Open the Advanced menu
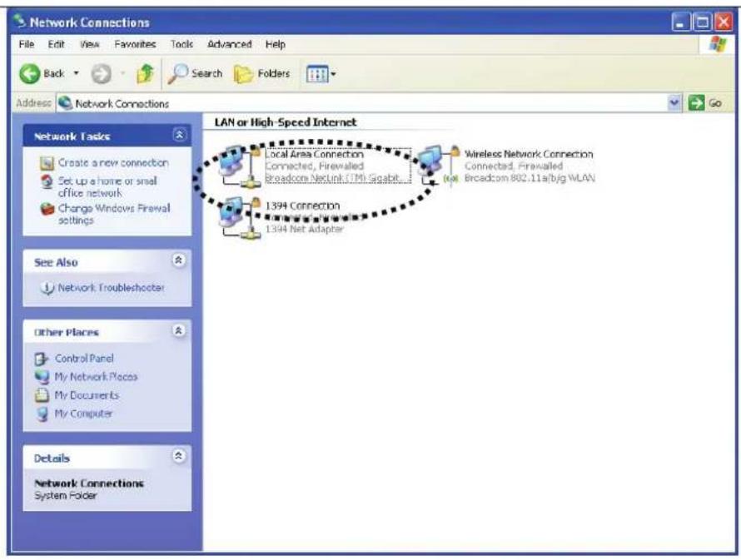This screenshot has height=560, width=741. click(x=230, y=44)
